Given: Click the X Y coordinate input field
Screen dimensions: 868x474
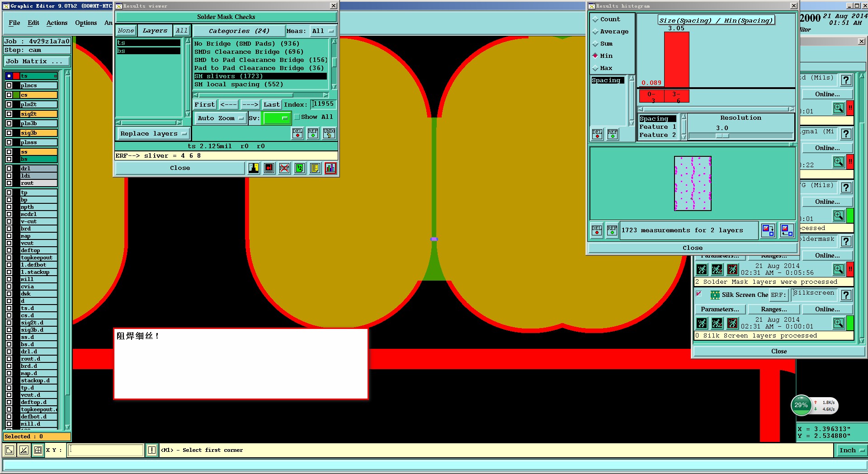Looking at the screenshot, I should 106,450.
